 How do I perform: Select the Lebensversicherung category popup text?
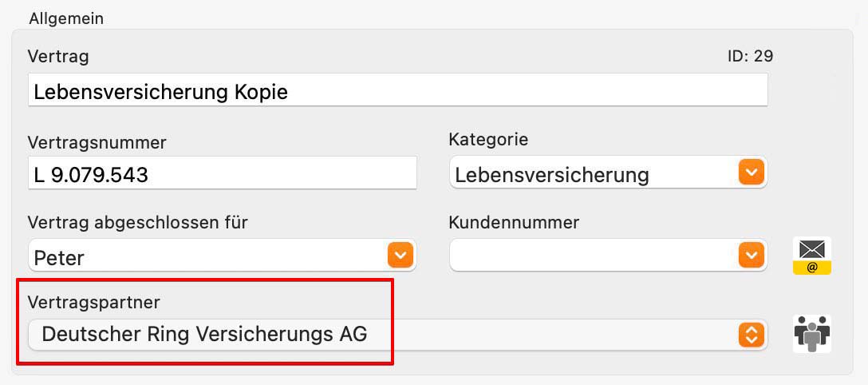[552, 174]
